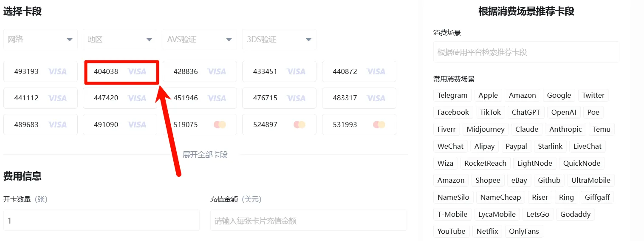Choose card segment 476715
644x241 pixels.
(x=279, y=98)
